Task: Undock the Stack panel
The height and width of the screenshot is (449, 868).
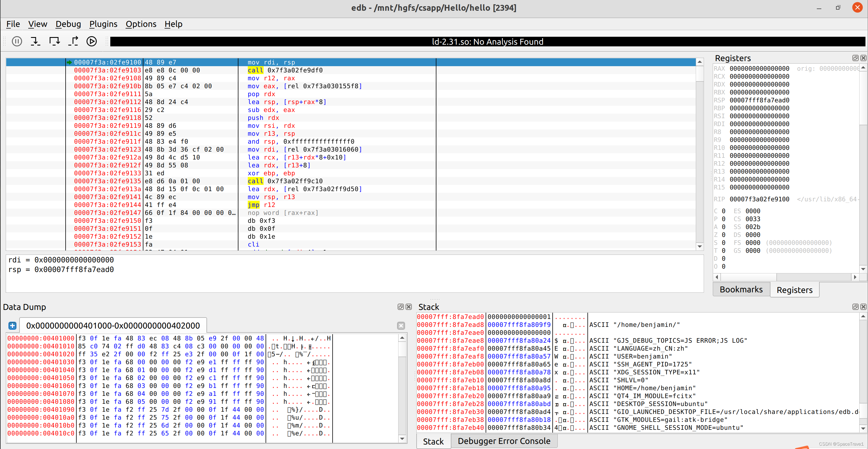Action: pos(855,306)
